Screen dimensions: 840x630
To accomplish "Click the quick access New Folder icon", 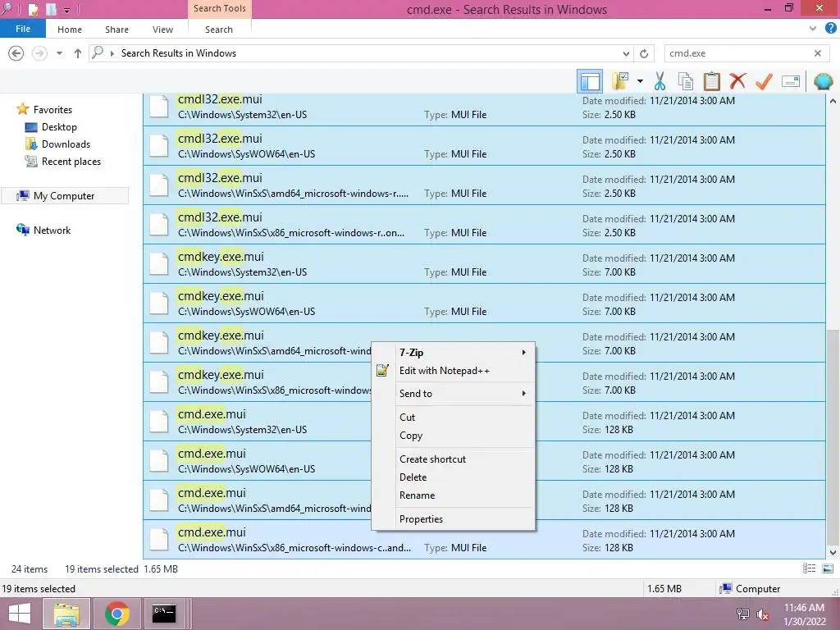I will (52, 9).
